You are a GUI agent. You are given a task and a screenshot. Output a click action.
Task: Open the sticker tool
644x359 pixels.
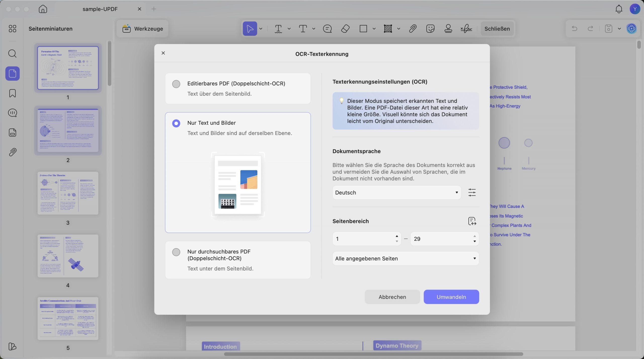[430, 29]
